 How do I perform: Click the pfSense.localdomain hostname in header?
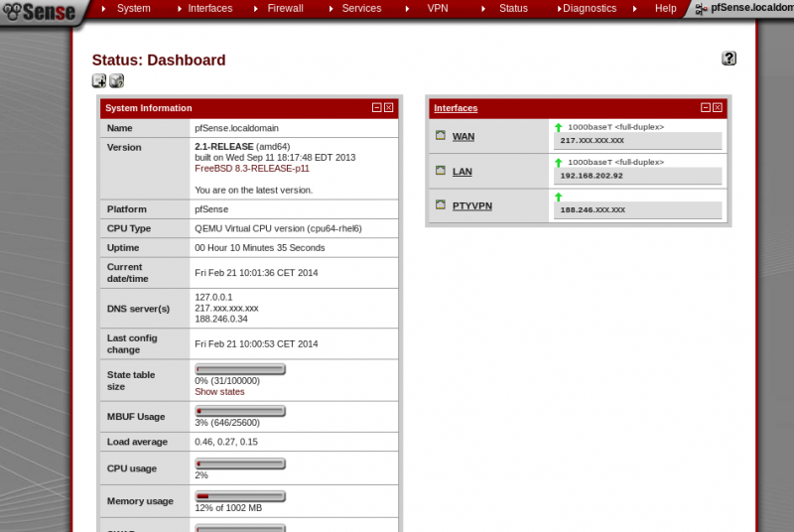coord(752,8)
